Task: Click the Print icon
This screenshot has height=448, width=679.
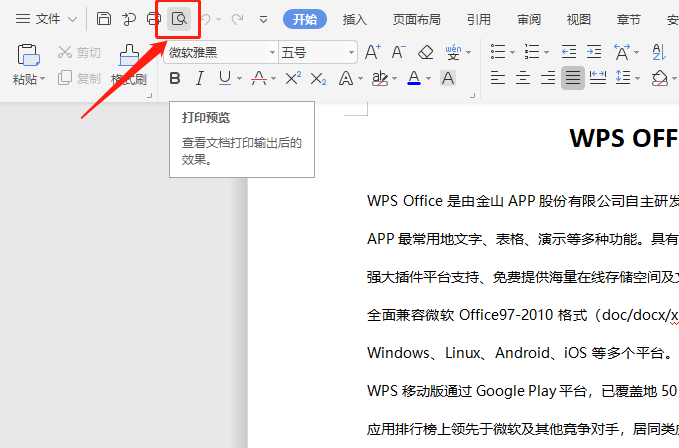Action: [x=153, y=19]
